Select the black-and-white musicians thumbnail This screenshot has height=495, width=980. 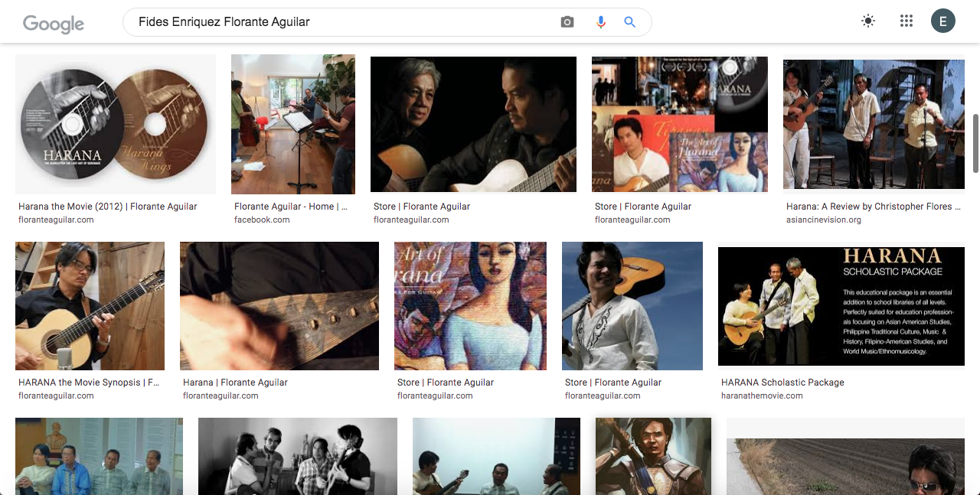tap(297, 456)
